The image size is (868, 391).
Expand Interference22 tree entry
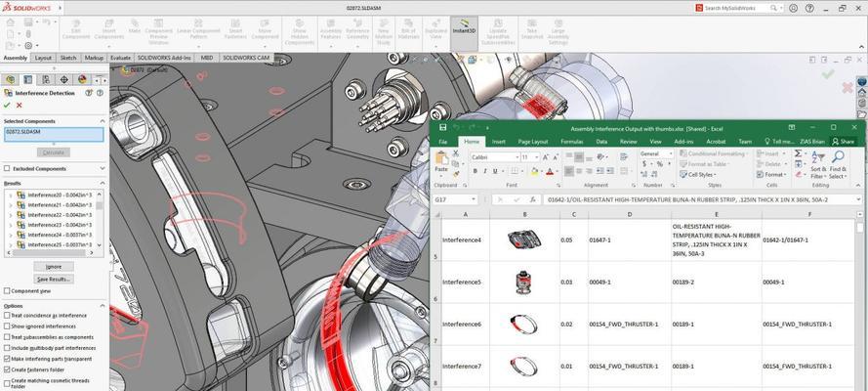point(11,215)
